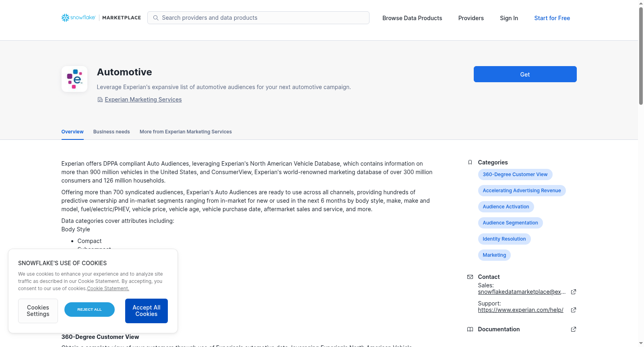Select Accelerating Advertising Revenue category chip
This screenshot has height=347, width=644.
(522, 191)
